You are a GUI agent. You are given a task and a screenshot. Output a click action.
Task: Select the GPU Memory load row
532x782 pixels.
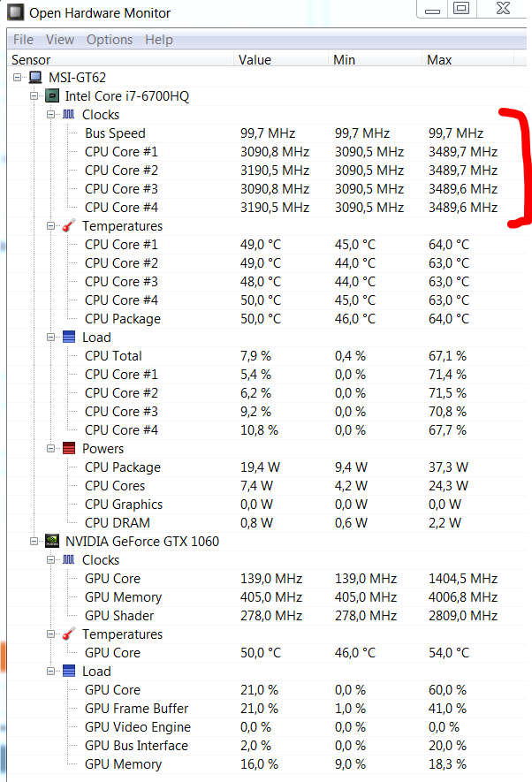pos(267,764)
